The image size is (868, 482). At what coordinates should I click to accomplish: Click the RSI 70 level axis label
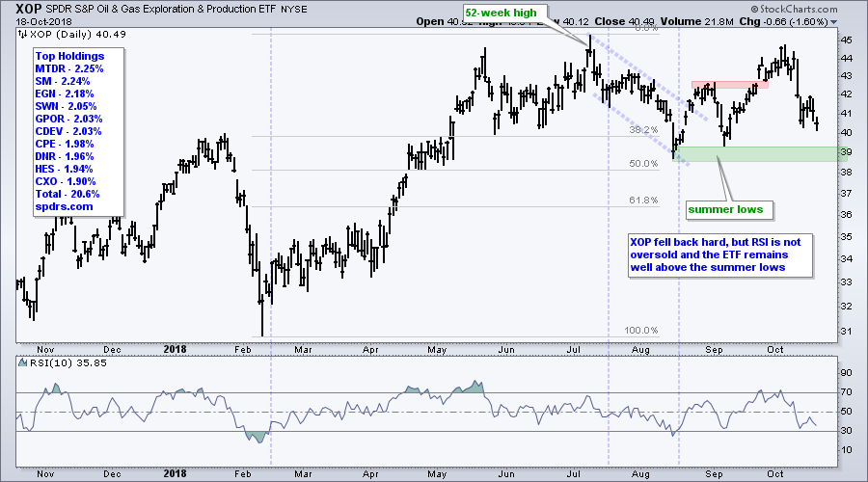846,392
